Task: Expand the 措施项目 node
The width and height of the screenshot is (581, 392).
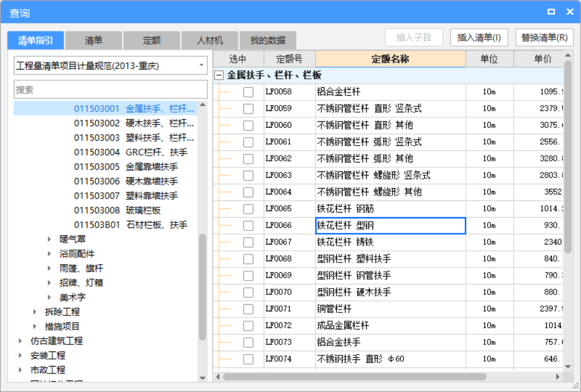Action: pyautogui.click(x=35, y=326)
